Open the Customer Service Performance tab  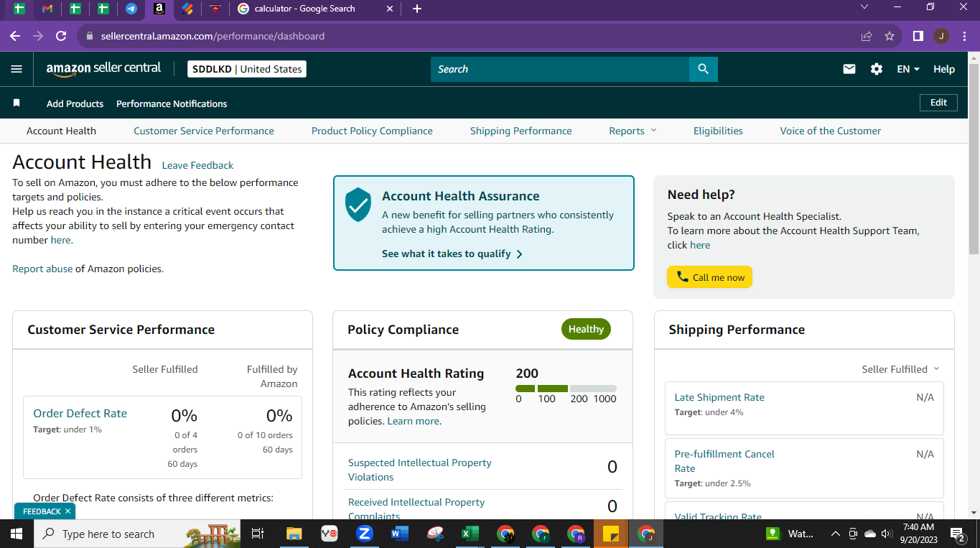click(x=204, y=131)
